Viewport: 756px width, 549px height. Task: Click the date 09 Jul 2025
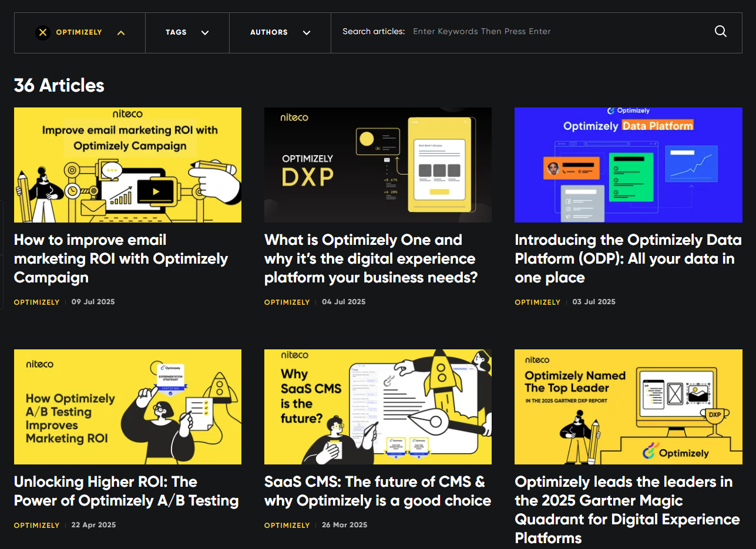pos(93,302)
